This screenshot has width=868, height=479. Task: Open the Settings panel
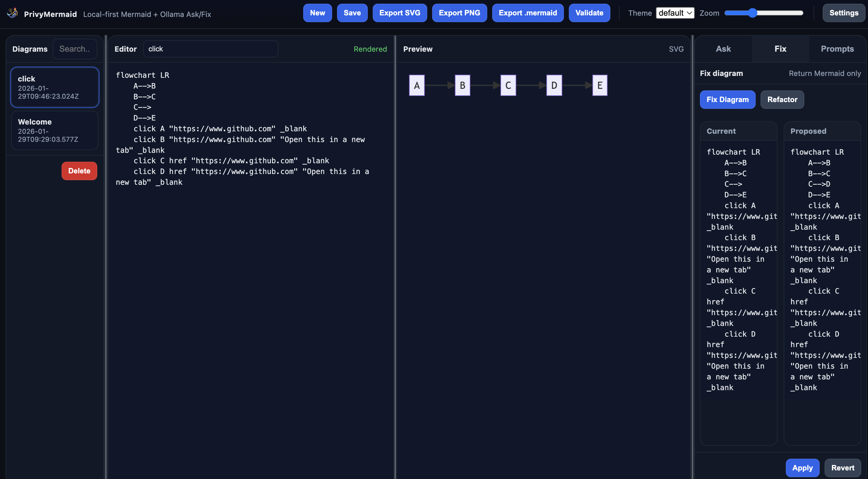(x=843, y=13)
